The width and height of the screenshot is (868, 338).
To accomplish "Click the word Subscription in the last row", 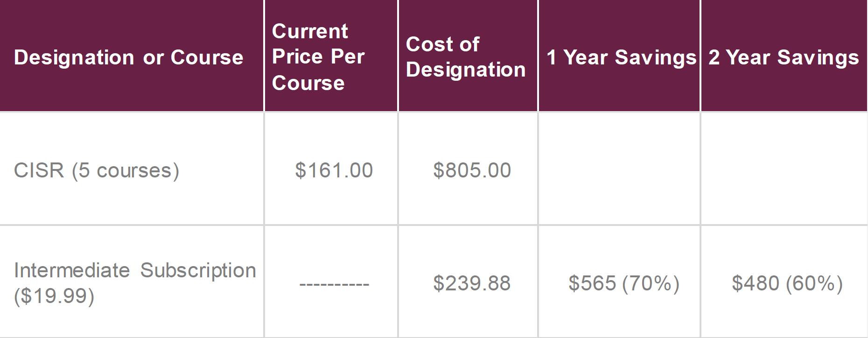I will click(x=198, y=271).
